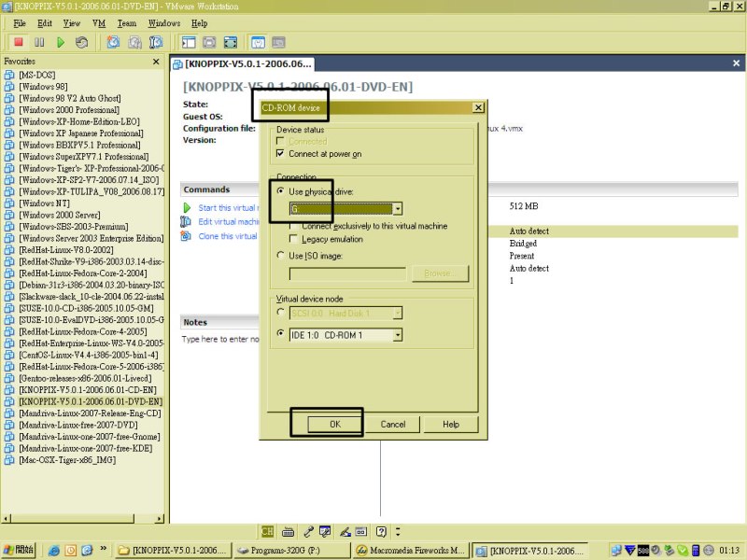This screenshot has width=747, height=560.
Task: Click the red Power Off toolbar icon
Action: coord(19,42)
